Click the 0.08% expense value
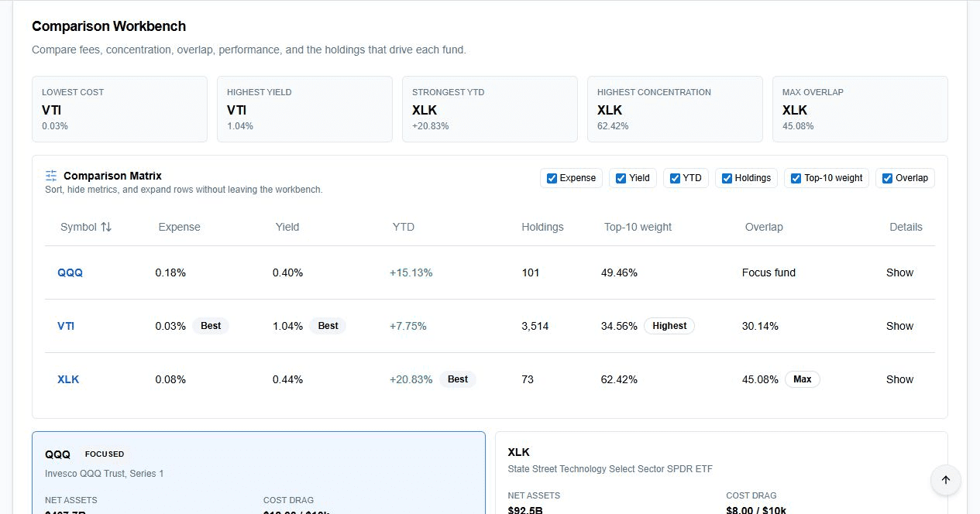 click(170, 379)
